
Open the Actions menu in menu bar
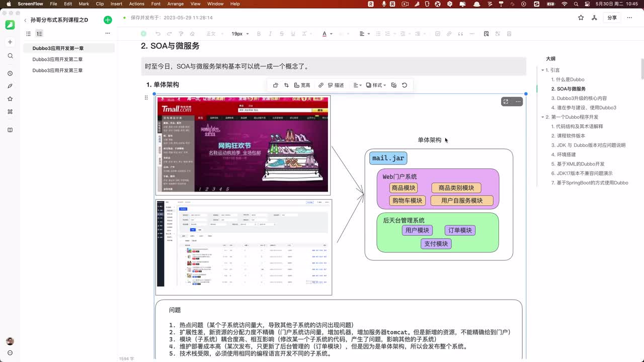pos(136,4)
